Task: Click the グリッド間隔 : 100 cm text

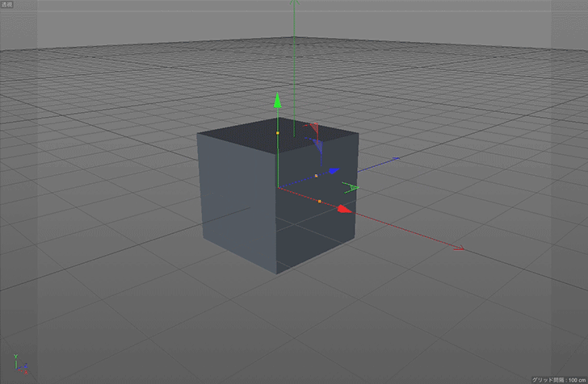Action: [559, 380]
